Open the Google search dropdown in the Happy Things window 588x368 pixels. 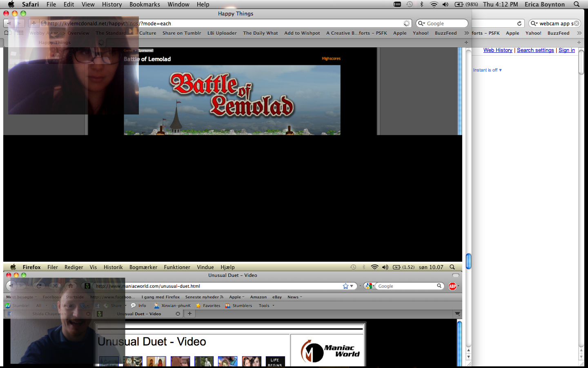421,24
